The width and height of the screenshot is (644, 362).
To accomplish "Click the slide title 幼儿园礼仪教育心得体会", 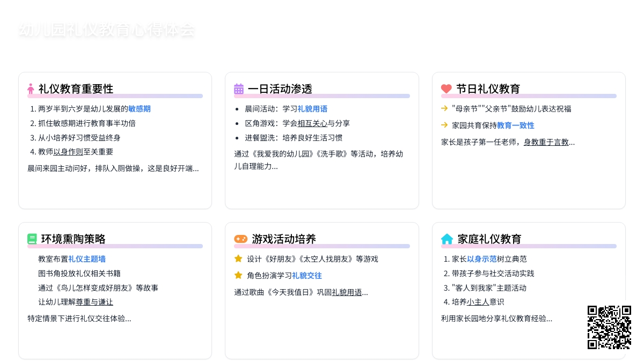I will (106, 30).
